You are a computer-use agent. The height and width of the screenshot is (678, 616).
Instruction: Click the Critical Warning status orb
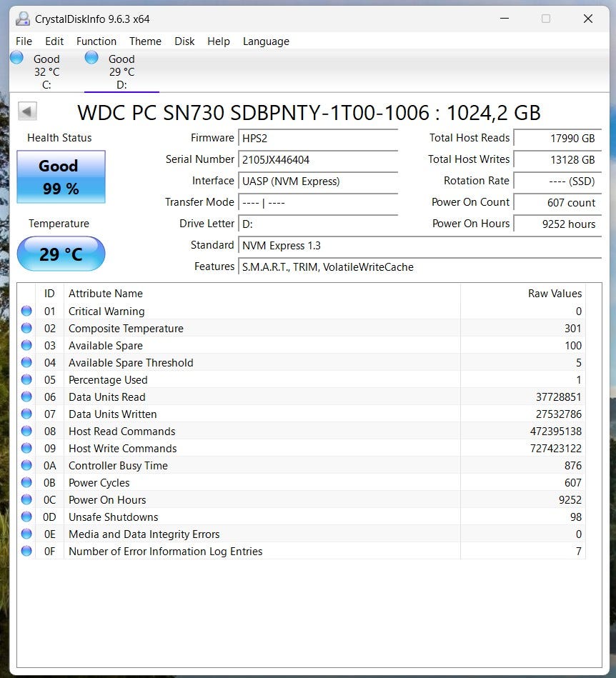tap(26, 311)
